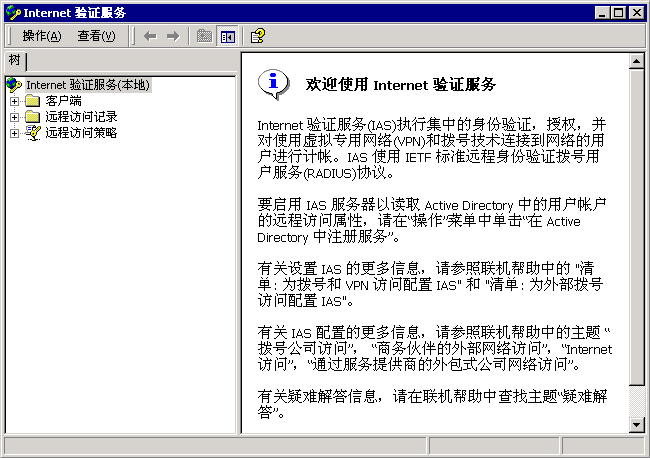
Task: Click the Back arrow toolbar icon
Action: (150, 36)
